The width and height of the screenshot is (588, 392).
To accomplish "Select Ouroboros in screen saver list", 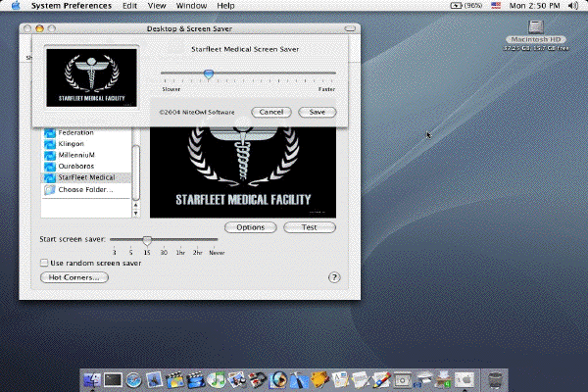I will coord(86,167).
